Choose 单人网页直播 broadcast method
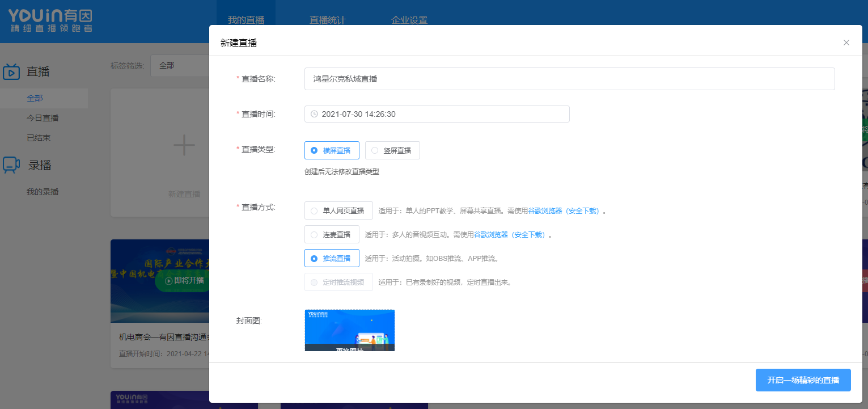868x409 pixels. coord(338,210)
